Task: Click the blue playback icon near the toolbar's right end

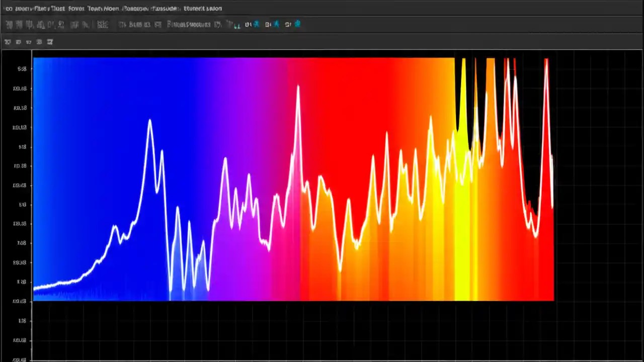Action: 297,24
